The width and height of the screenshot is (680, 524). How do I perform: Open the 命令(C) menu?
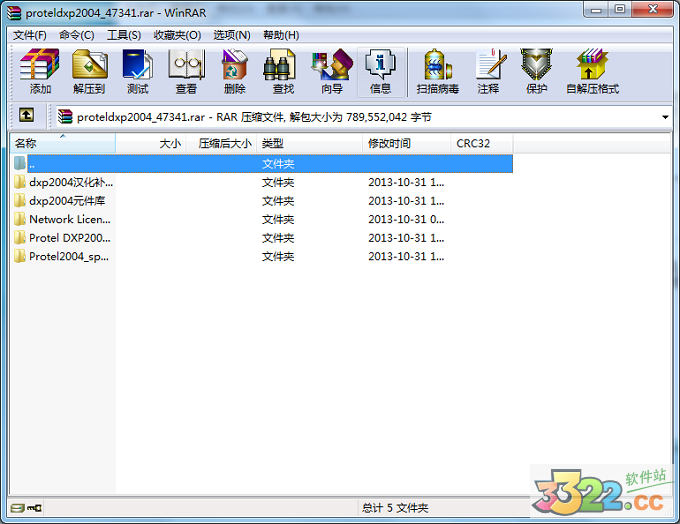click(77, 35)
